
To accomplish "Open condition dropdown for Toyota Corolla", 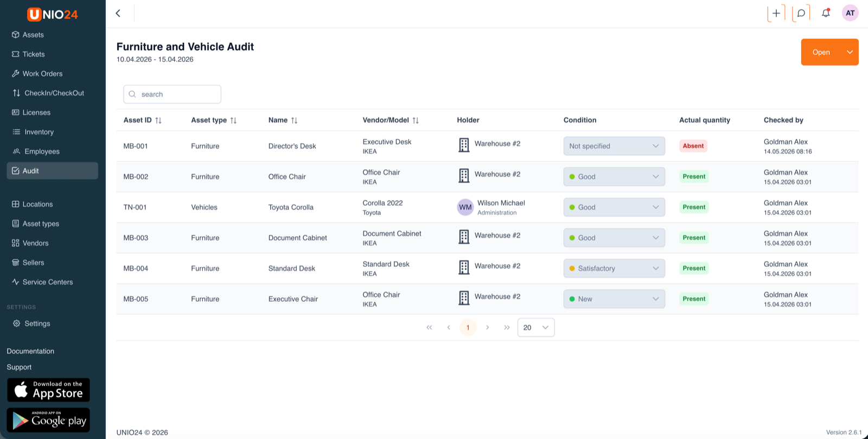I will click(x=614, y=207).
